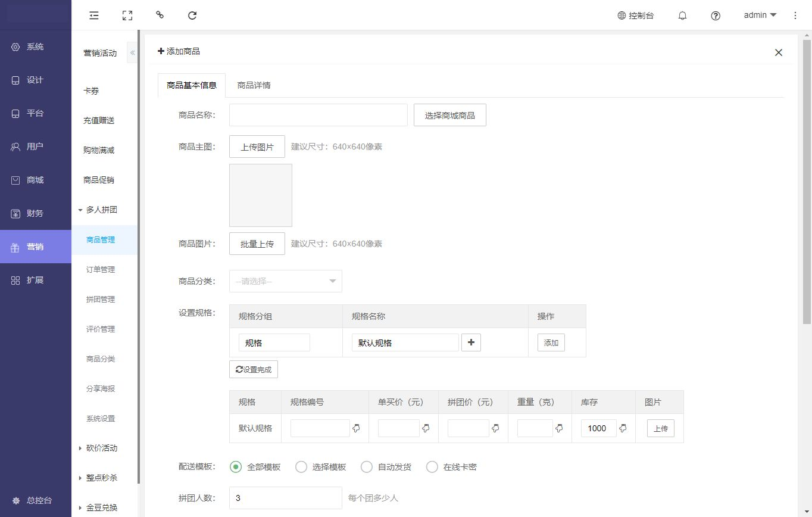The image size is (812, 517).
Task: Expand the admin user dropdown
Action: point(760,15)
